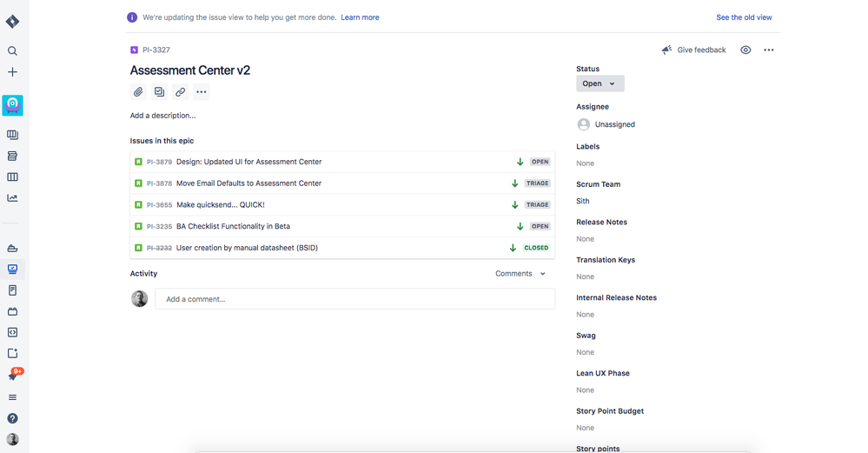Click the unassigned avatar icon
Screen dimensions: 868x453
[584, 124]
